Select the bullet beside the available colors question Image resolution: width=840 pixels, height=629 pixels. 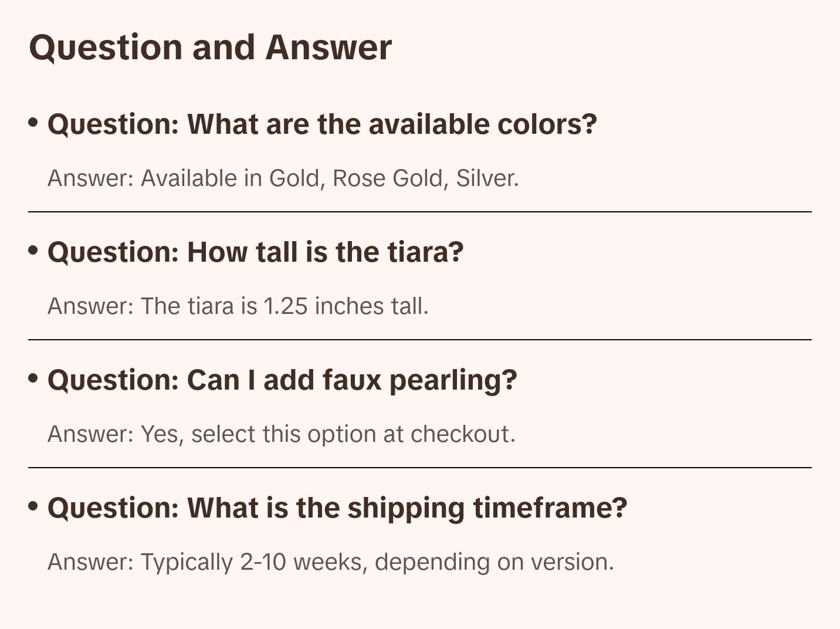(33, 122)
